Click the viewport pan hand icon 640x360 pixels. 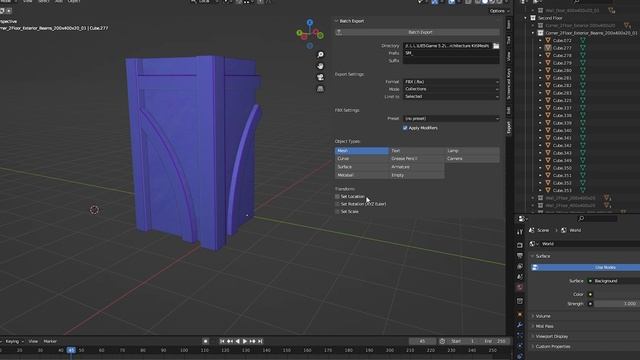(x=320, y=66)
